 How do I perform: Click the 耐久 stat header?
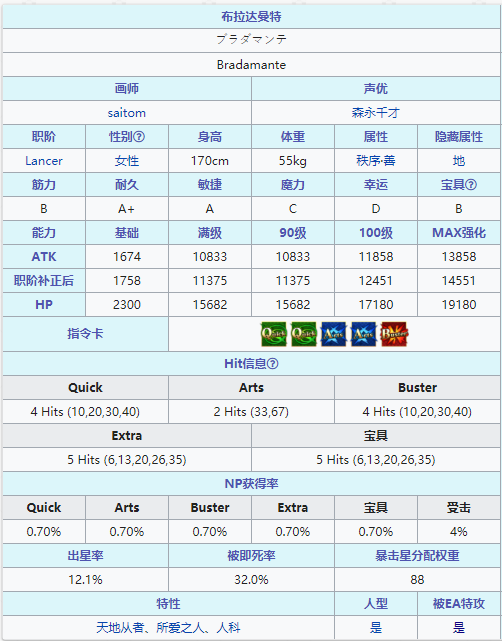tap(127, 185)
